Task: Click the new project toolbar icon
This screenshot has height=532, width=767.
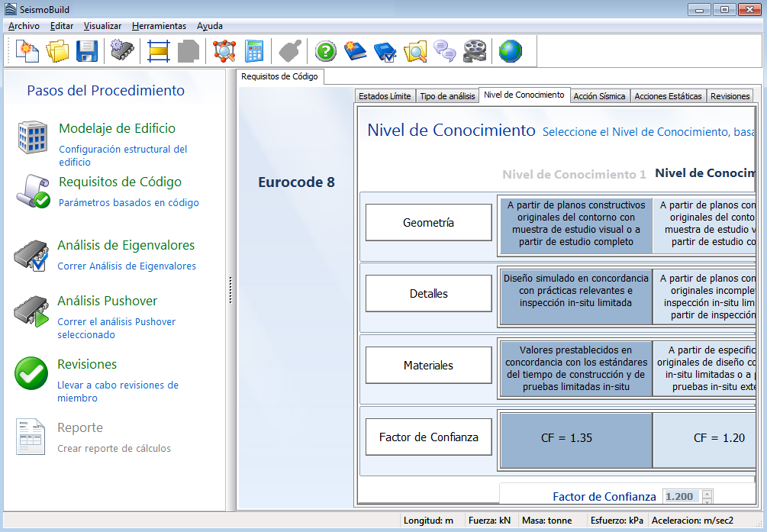Action: pyautogui.click(x=27, y=51)
